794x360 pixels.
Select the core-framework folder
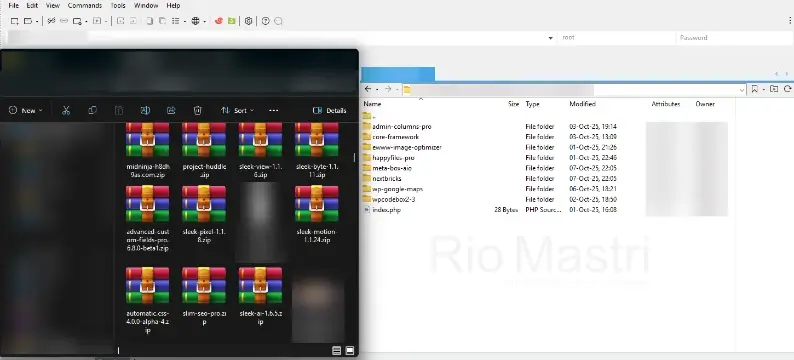coord(391,137)
